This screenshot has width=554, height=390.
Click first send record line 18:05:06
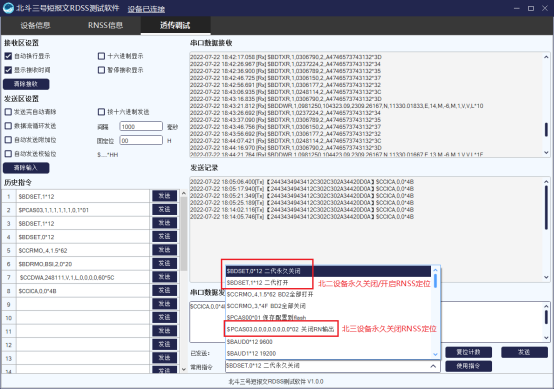(x=302, y=182)
